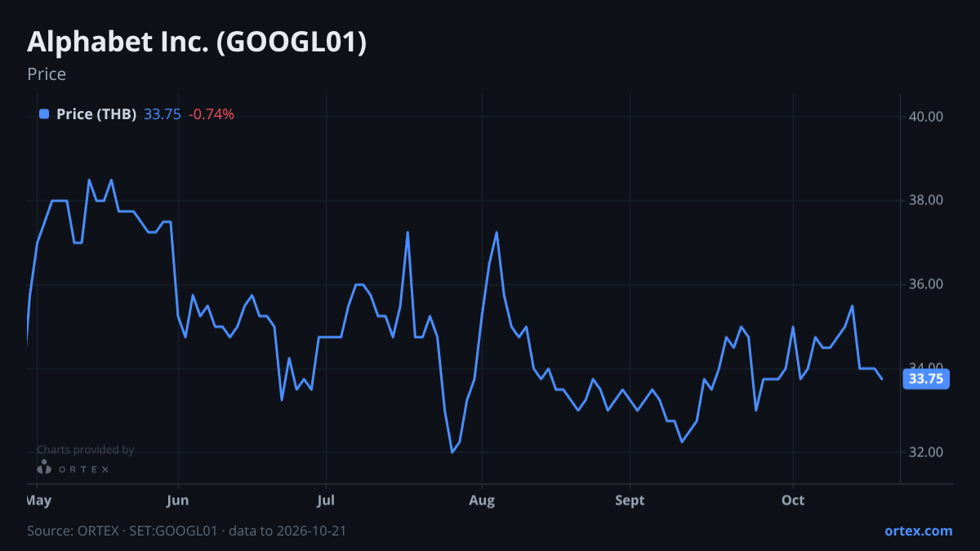
Task: Click the blue Price (THB) legend swatch
Action: [44, 114]
